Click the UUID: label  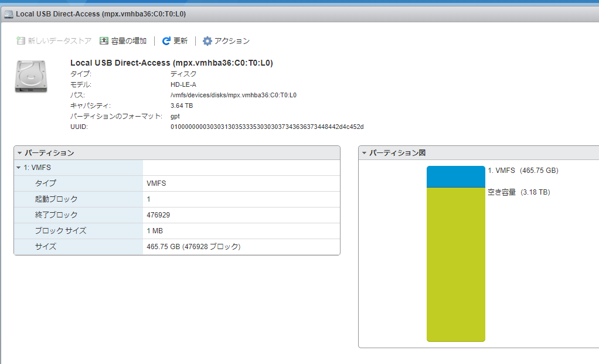(79, 127)
